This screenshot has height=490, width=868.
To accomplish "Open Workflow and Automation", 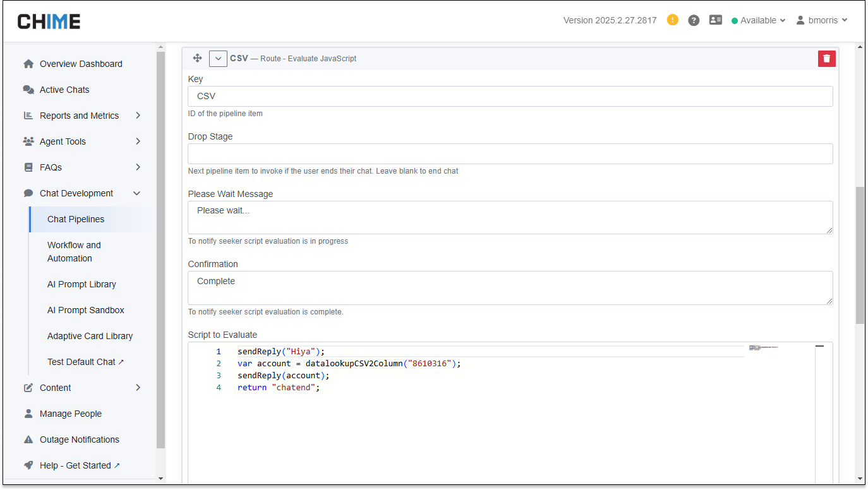I will [x=74, y=251].
